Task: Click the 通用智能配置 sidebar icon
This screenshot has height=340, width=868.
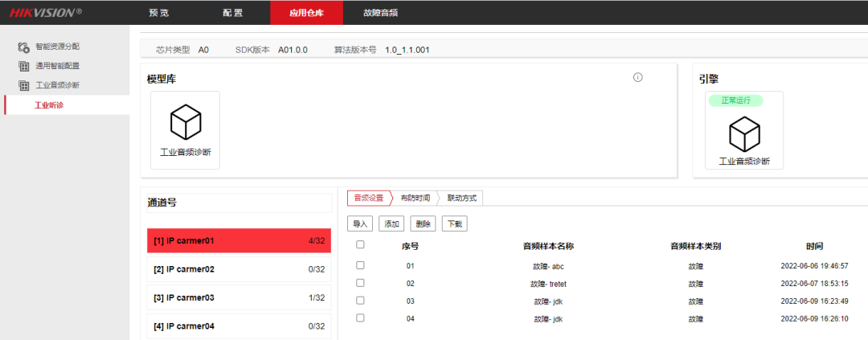Action: 23,66
